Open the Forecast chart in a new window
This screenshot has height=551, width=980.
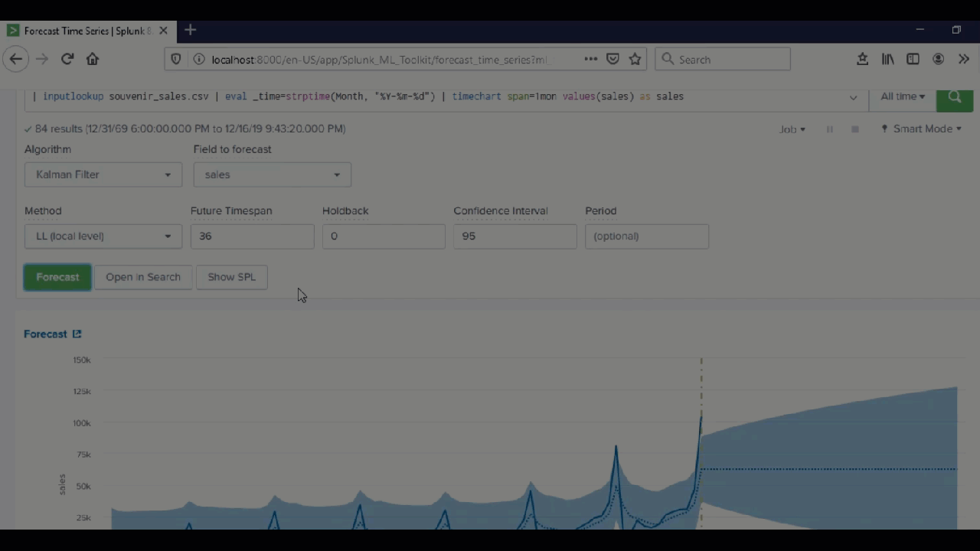click(x=77, y=334)
